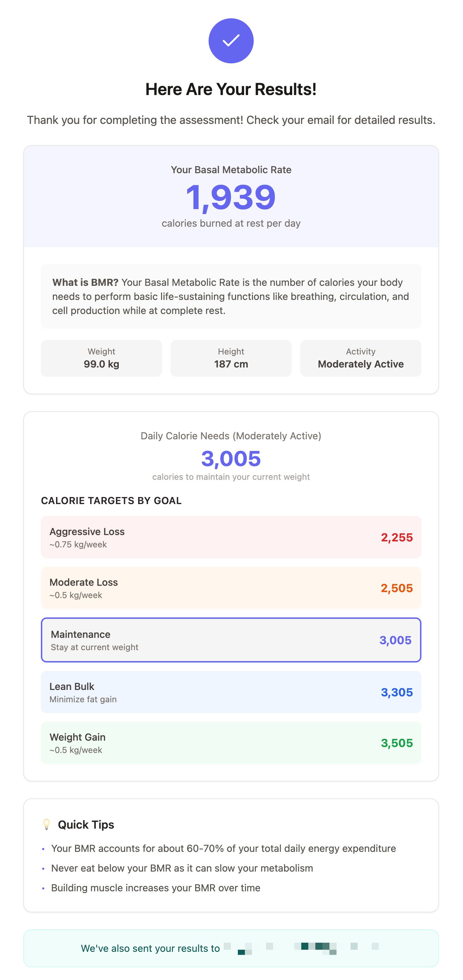
Task: Click the Moderately Active activity card
Action: coord(360,358)
